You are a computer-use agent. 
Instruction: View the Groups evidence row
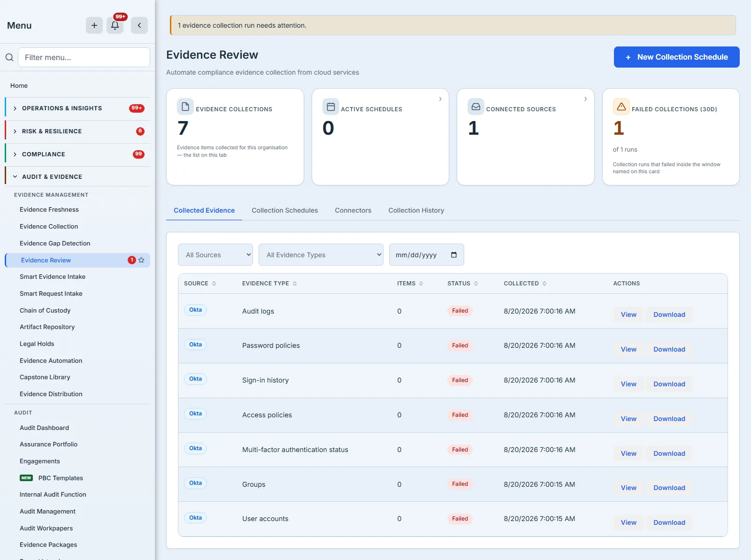pyautogui.click(x=628, y=488)
